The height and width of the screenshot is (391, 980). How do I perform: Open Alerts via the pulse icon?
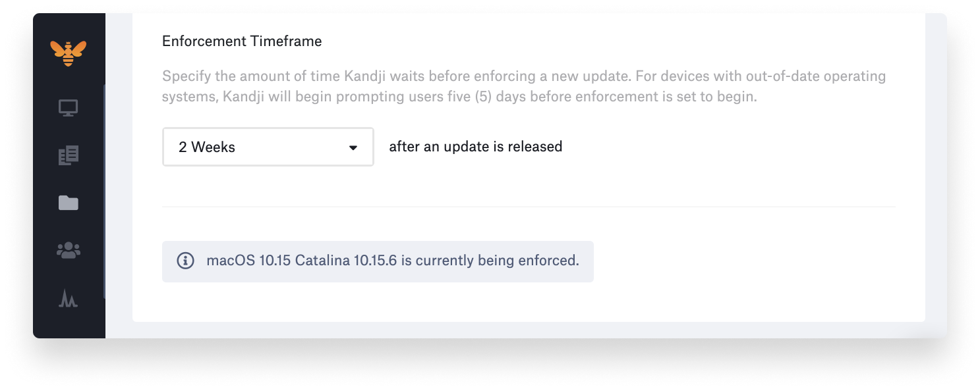[x=68, y=298]
